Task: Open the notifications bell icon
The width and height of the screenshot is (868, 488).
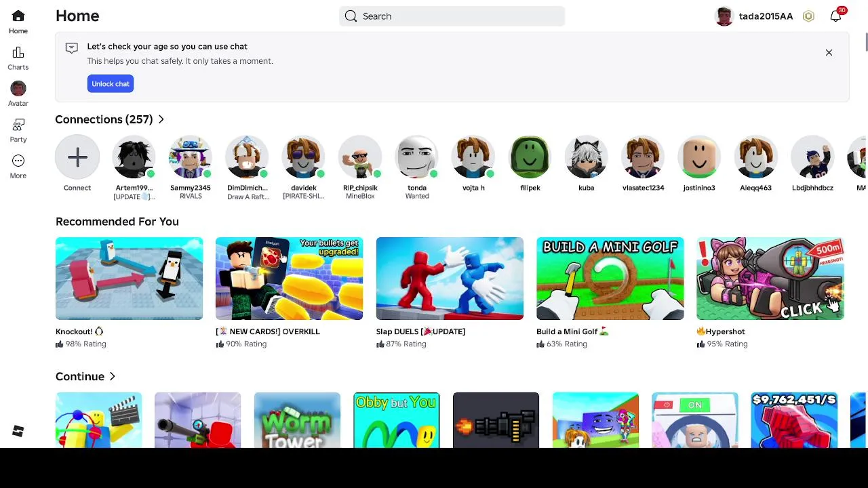Action: [x=835, y=16]
